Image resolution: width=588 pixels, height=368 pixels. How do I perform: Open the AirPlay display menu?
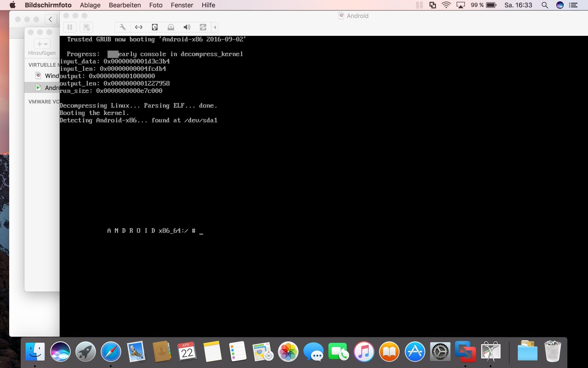461,5
